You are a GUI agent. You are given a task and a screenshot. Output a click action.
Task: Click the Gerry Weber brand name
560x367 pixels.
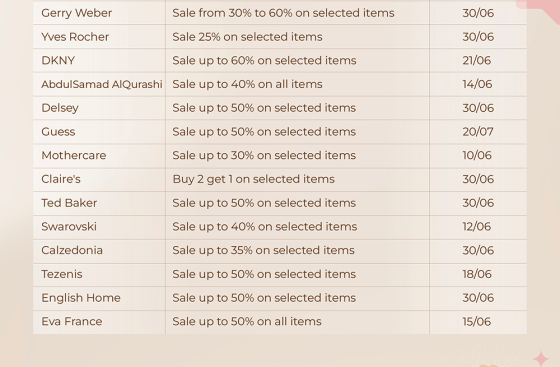click(x=76, y=13)
